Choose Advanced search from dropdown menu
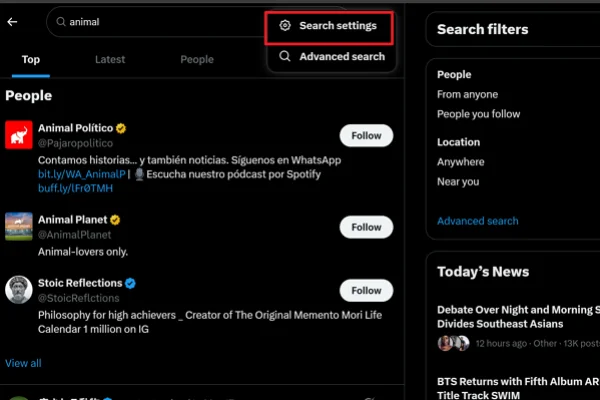The image size is (600, 400). (x=331, y=56)
